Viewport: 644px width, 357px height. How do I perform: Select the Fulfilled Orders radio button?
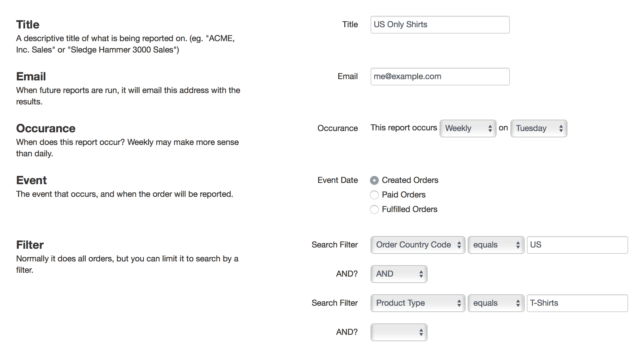(374, 210)
